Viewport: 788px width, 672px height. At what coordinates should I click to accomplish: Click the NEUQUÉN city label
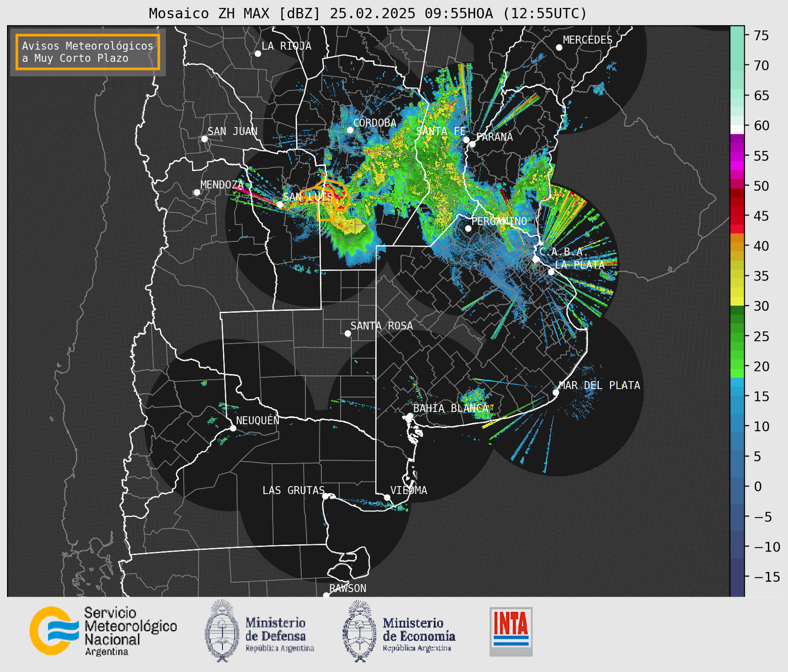pos(257,420)
